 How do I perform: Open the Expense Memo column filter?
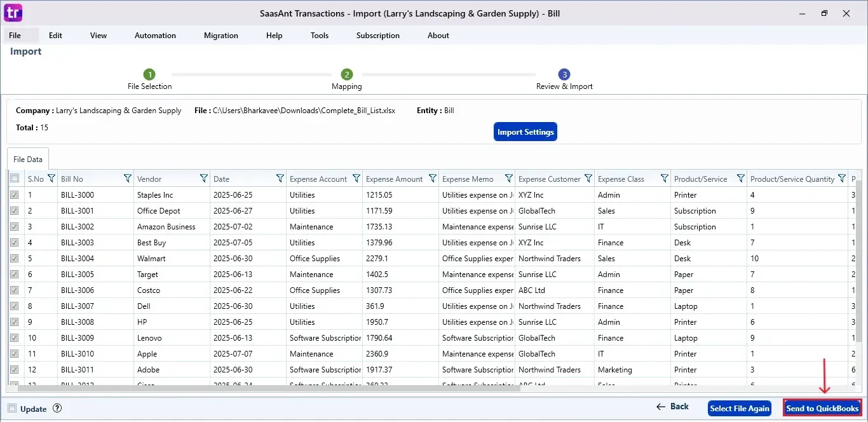(x=509, y=179)
